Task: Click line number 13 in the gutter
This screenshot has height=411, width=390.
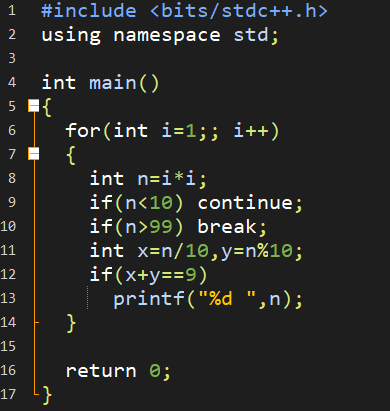Action: (x=8, y=298)
